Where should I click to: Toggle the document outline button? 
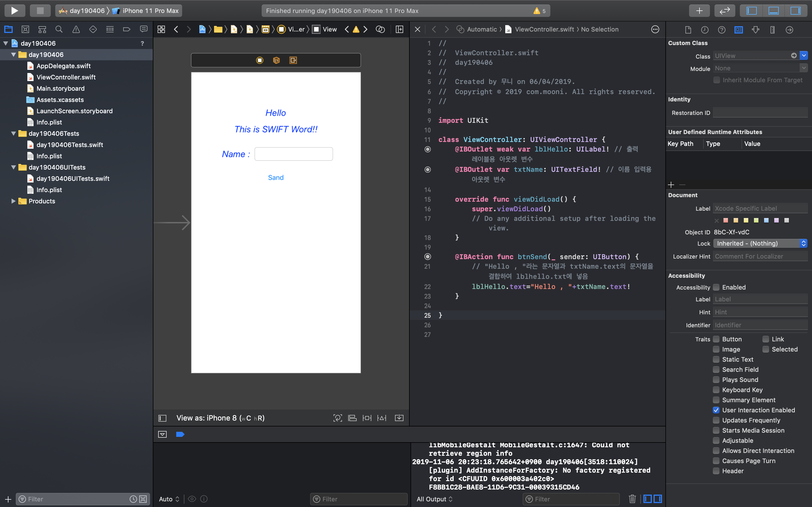pos(162,418)
